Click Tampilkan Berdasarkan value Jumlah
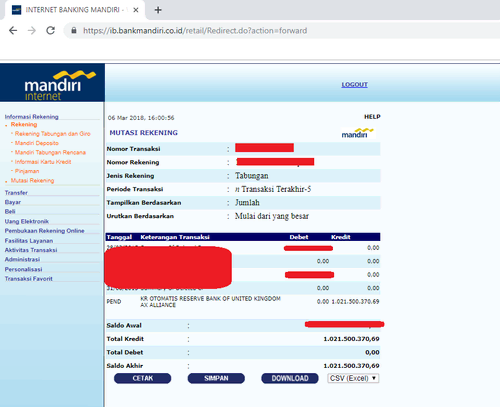 click(247, 203)
